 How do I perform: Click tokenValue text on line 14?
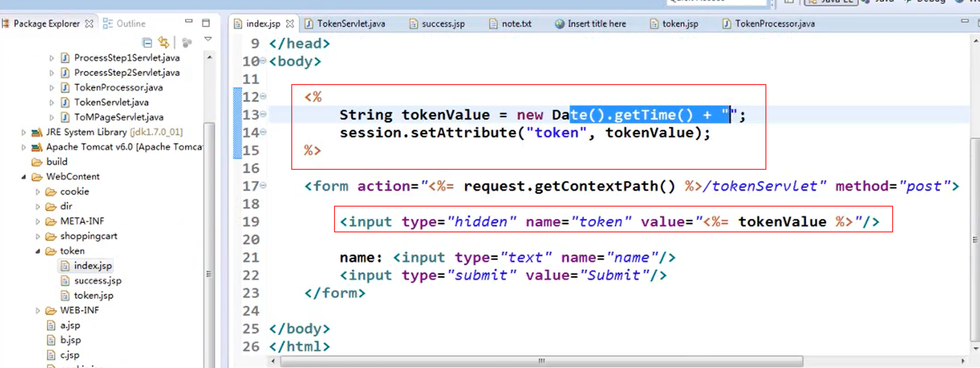pyautogui.click(x=649, y=133)
